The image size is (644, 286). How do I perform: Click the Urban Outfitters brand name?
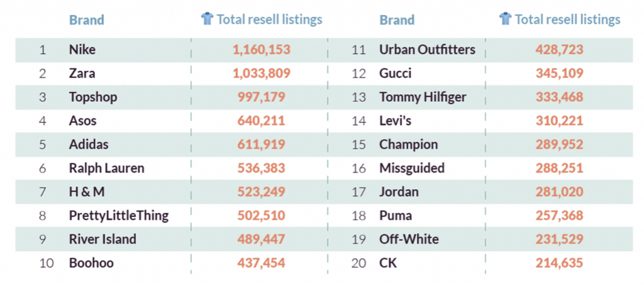pos(427,50)
